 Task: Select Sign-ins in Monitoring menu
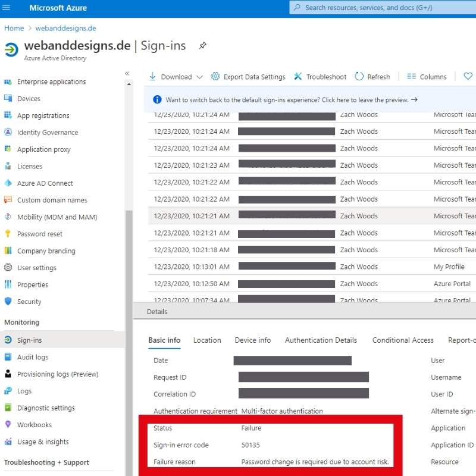coord(62,340)
